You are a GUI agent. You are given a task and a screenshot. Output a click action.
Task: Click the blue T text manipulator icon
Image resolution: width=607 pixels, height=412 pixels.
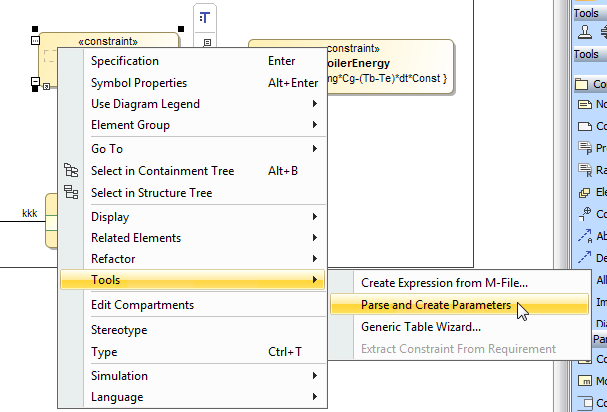pyautogui.click(x=205, y=18)
